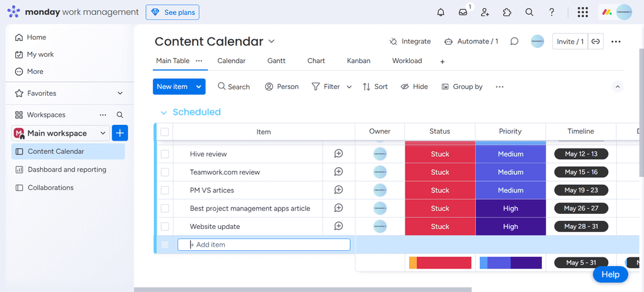Open the help question mark icon
This screenshot has height=292, width=644.
point(551,12)
